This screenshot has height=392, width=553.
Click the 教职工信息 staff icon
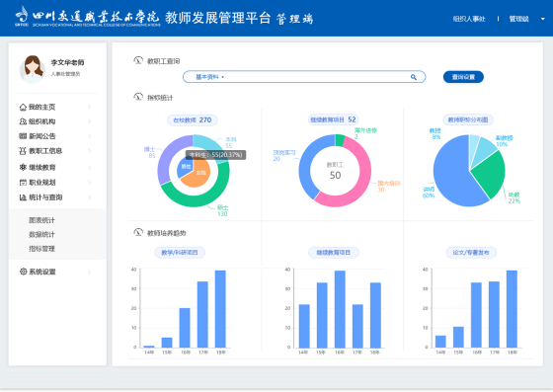pyautogui.click(x=23, y=151)
